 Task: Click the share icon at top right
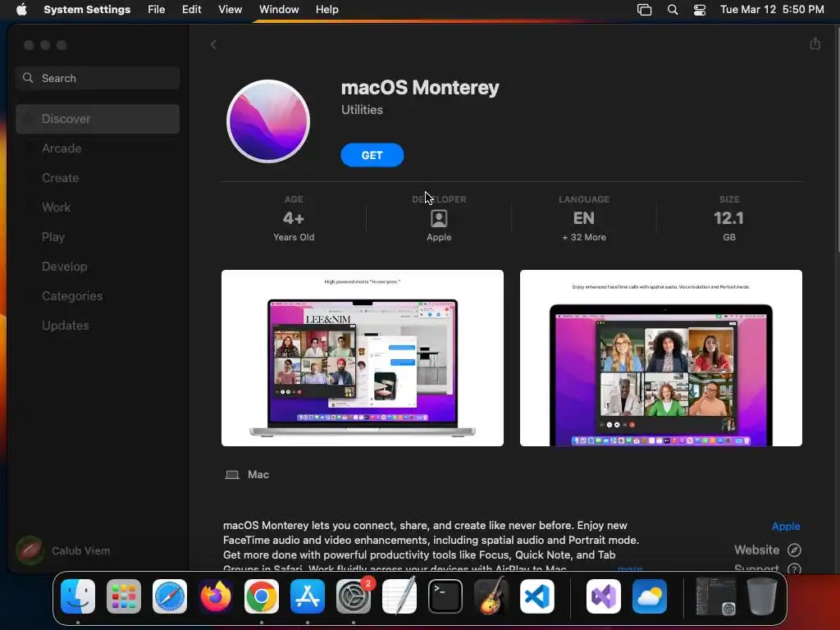click(815, 44)
